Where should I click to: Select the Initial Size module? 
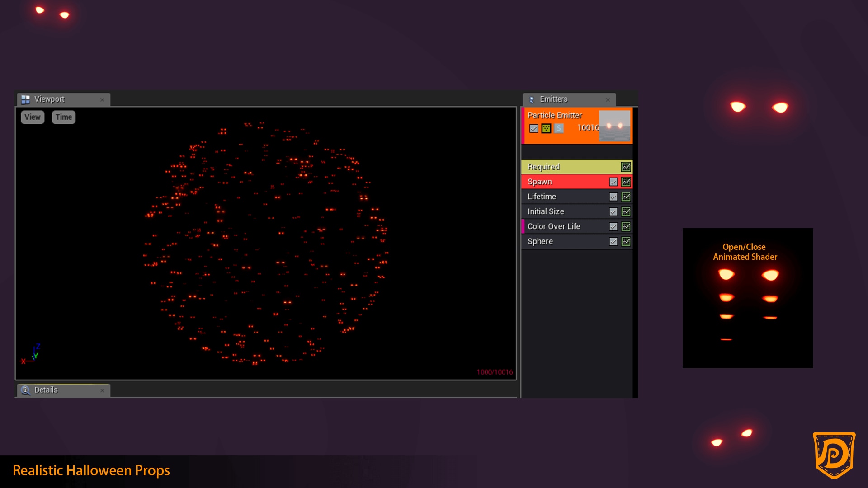click(546, 211)
